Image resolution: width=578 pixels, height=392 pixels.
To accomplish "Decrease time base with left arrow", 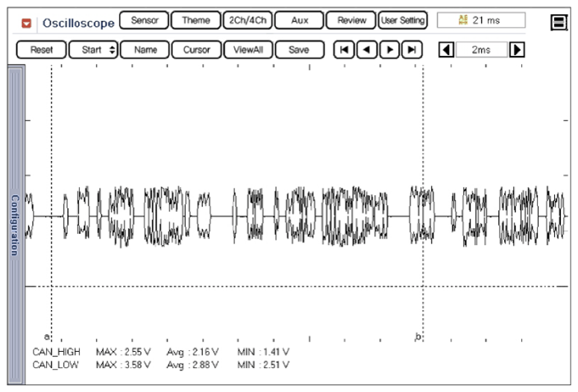I will [x=446, y=50].
